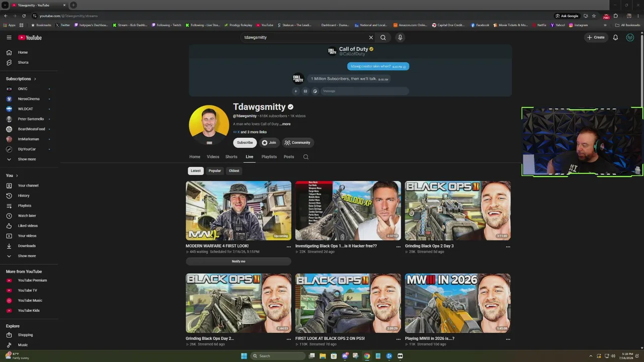The height and width of the screenshot is (362, 644).
Task: Click the Create button
Action: coord(596,37)
